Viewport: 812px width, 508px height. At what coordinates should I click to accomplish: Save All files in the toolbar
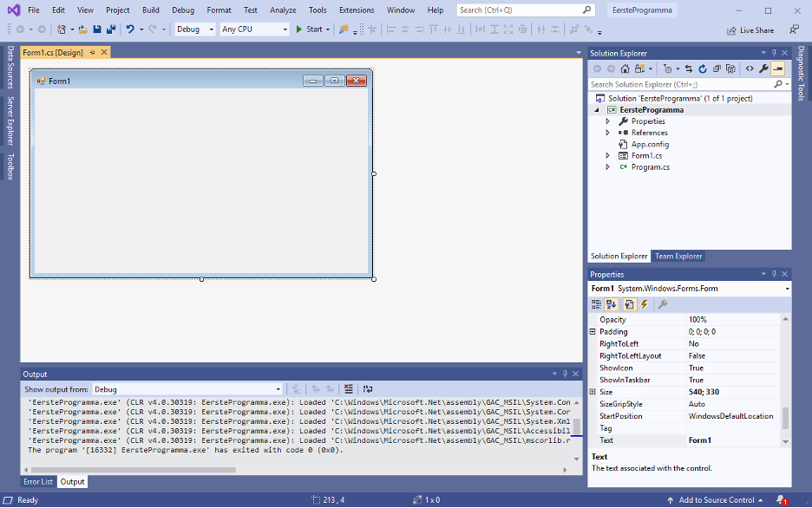pos(111,29)
